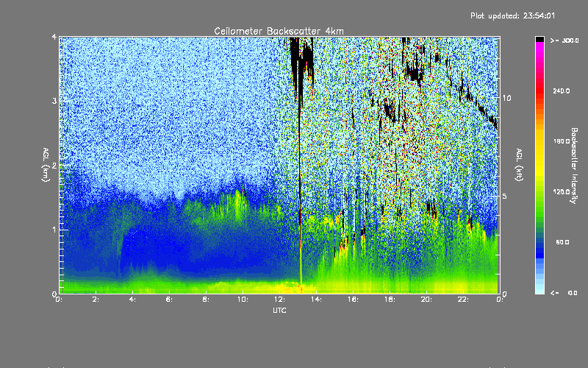Click the "180.0" colorbar label
588x368 pixels.
[562, 141]
